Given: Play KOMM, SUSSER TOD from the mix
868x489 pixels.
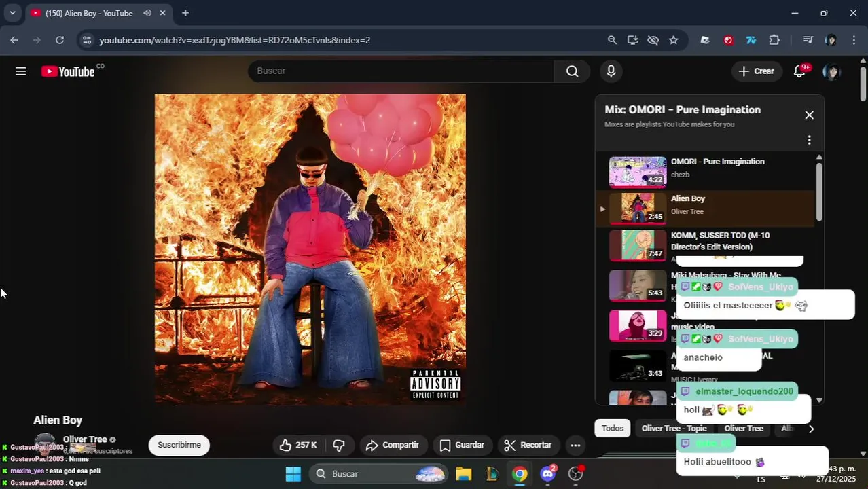Looking at the screenshot, I should pyautogui.click(x=706, y=245).
